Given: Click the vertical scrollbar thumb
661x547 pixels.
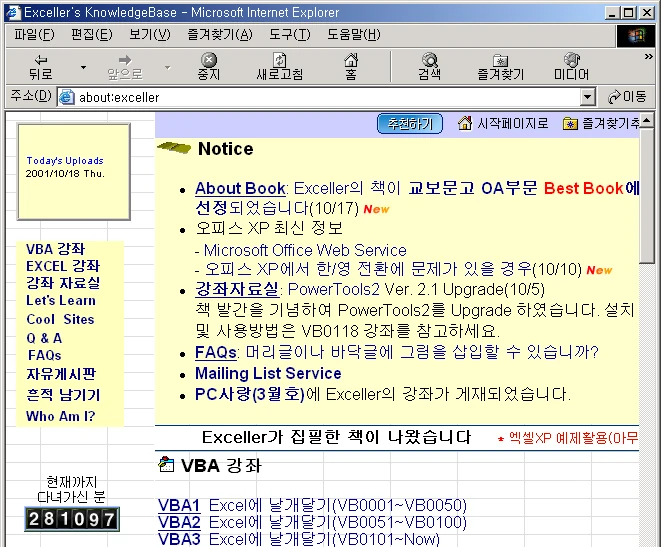Looking at the screenshot, I should (x=646, y=196).
